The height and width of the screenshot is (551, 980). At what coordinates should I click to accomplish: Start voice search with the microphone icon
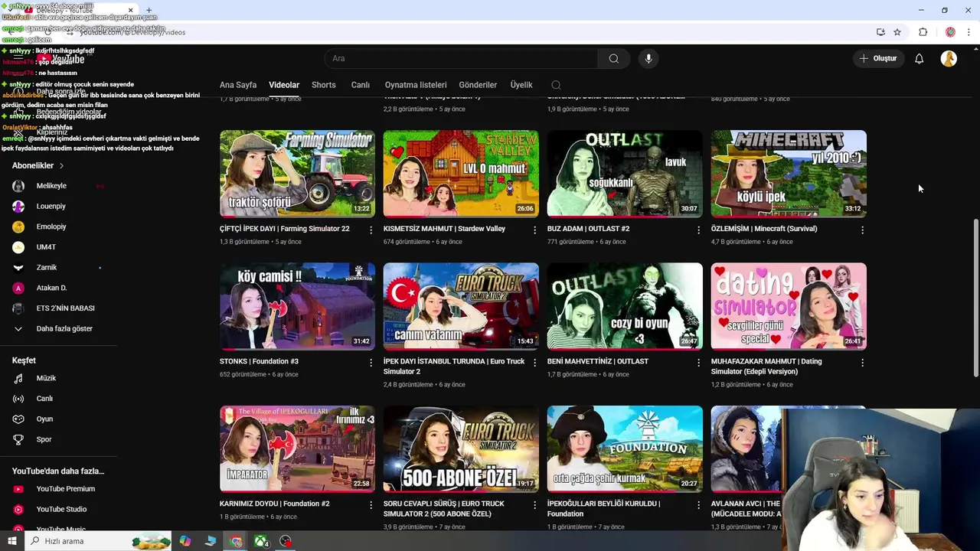coord(648,59)
